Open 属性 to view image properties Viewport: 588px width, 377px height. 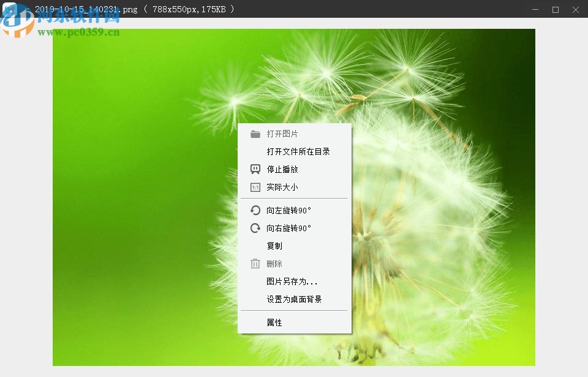pyautogui.click(x=274, y=322)
